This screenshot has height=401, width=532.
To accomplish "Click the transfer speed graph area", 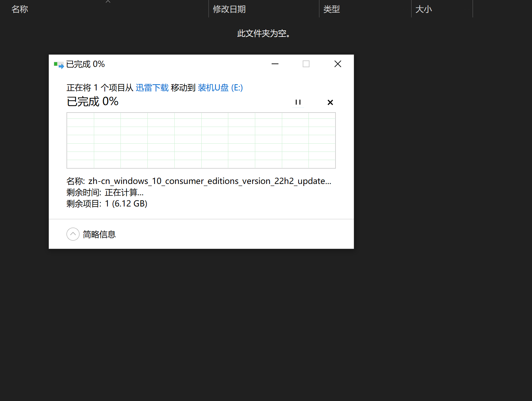I will [x=201, y=140].
